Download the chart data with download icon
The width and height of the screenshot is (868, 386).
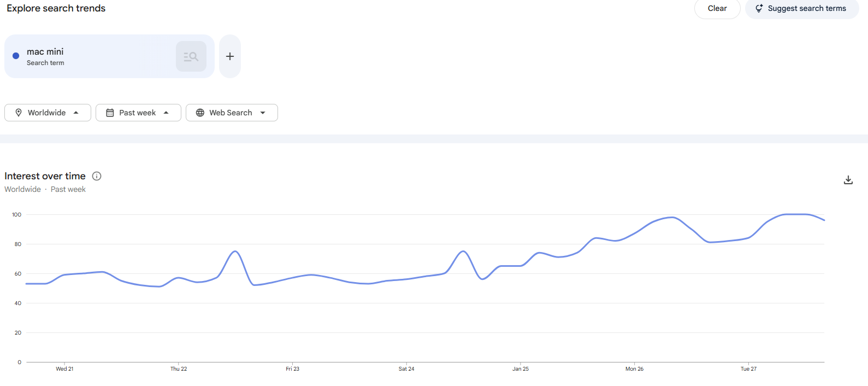[x=848, y=180]
